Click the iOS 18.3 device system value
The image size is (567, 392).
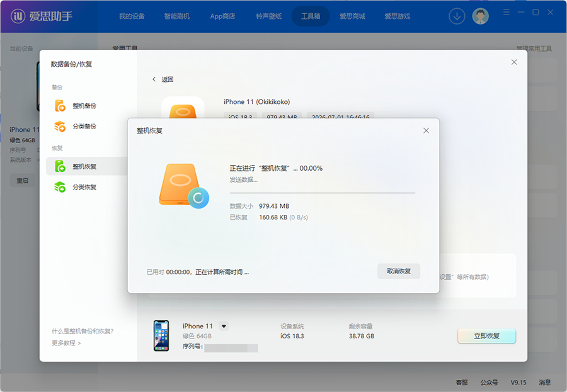[292, 336]
